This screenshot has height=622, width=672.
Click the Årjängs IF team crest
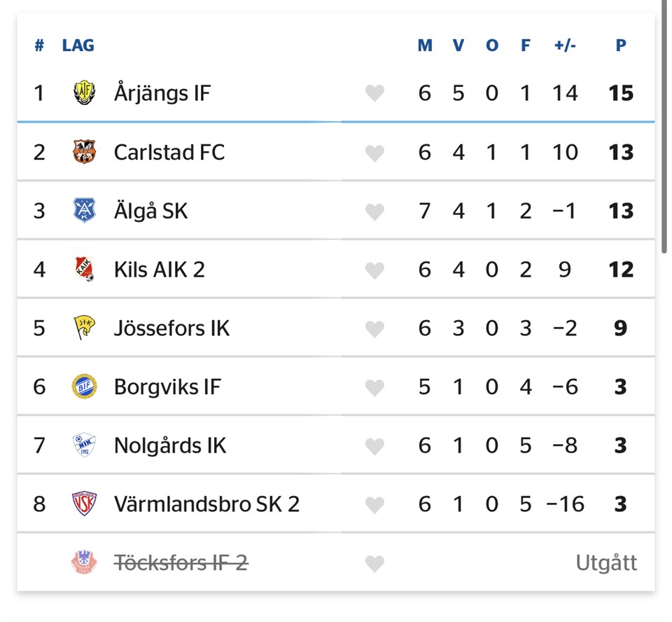coord(84,92)
